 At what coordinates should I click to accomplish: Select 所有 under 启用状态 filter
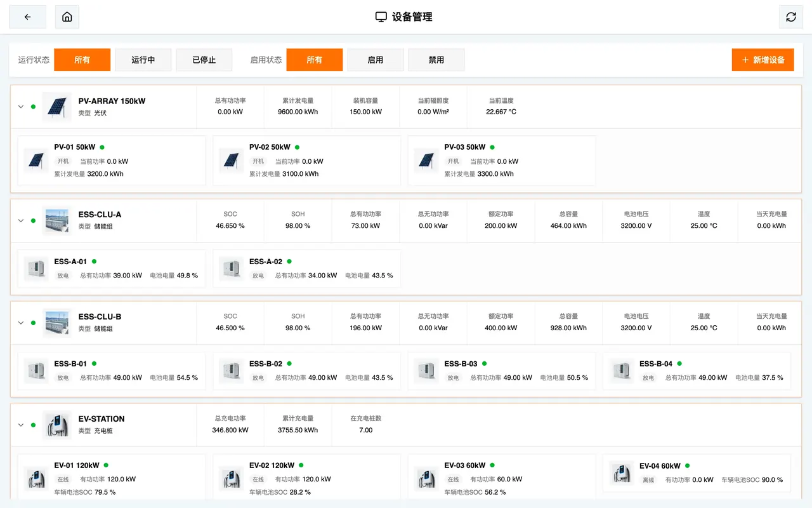pyautogui.click(x=315, y=60)
